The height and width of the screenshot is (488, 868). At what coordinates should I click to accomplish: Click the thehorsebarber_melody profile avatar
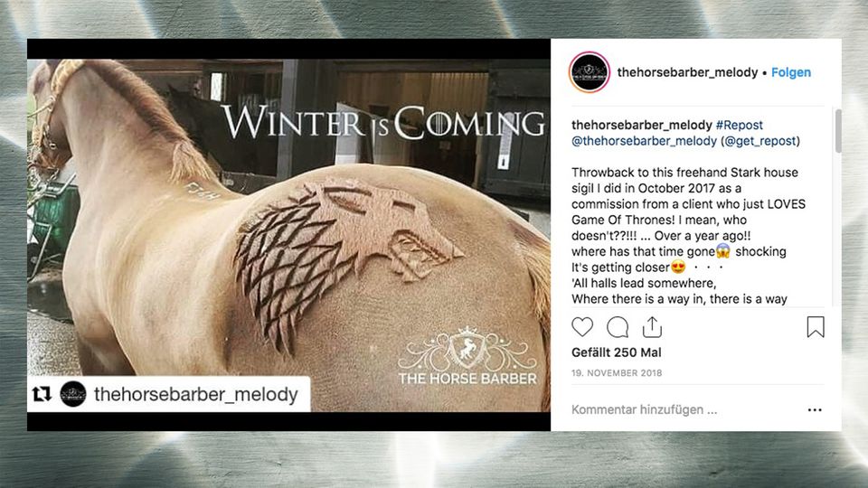(x=589, y=72)
